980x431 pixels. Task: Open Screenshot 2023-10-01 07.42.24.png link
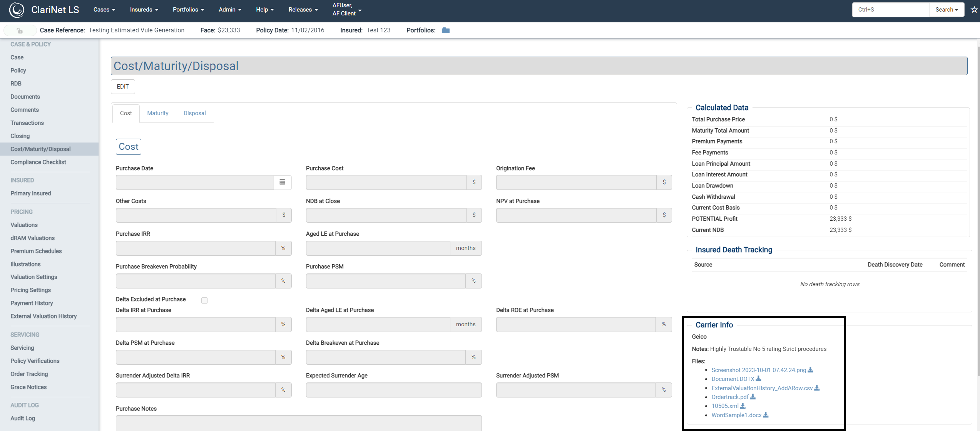[x=759, y=370]
